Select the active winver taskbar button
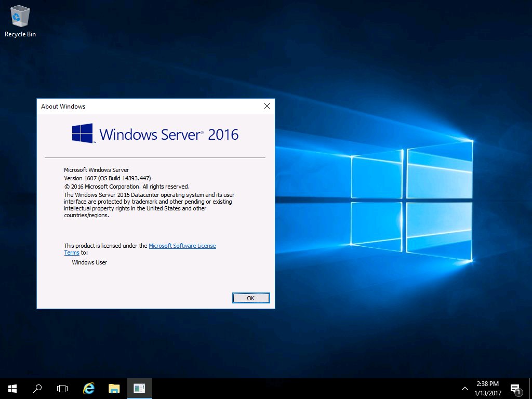The width and height of the screenshot is (532, 399). coord(139,389)
